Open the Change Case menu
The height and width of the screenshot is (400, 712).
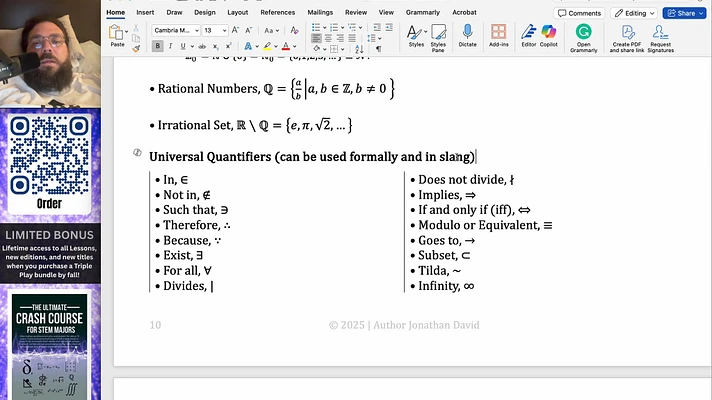click(x=271, y=30)
